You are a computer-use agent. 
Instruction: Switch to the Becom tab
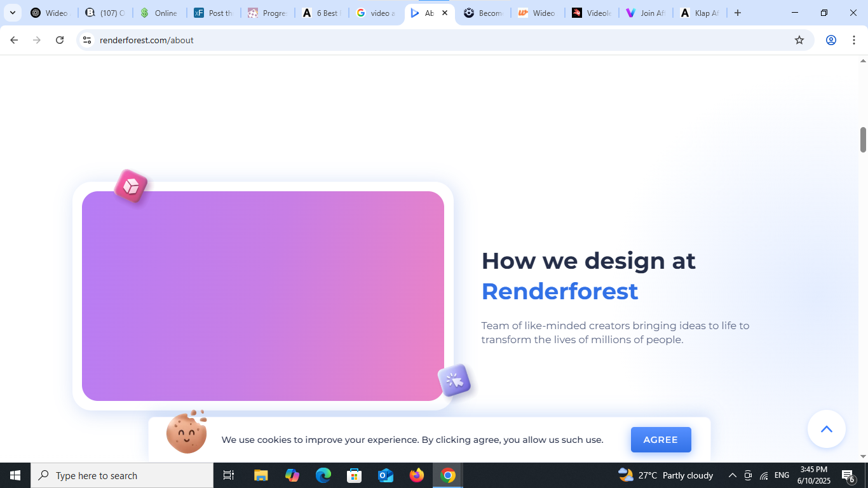tap(484, 13)
